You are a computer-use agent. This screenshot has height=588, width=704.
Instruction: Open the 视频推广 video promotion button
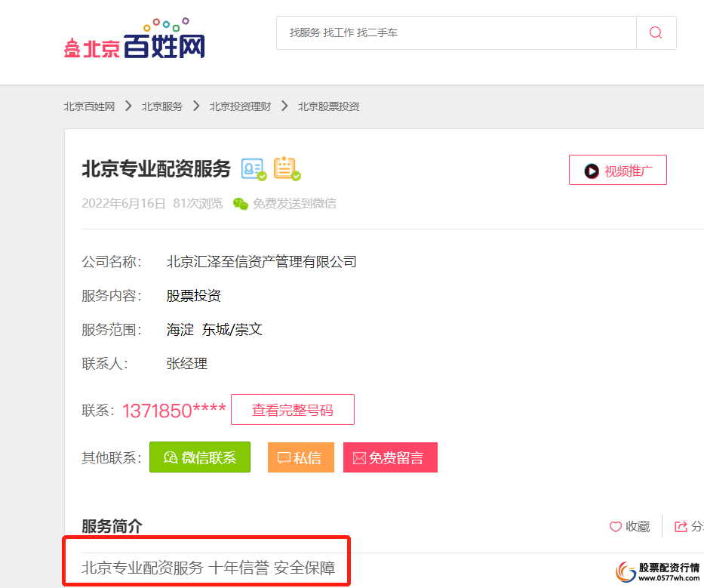point(617,171)
